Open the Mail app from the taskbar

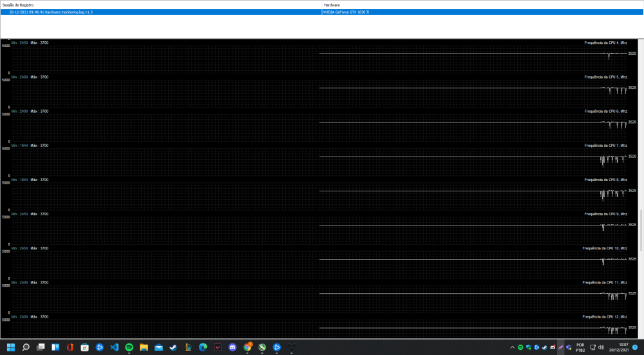point(159,347)
